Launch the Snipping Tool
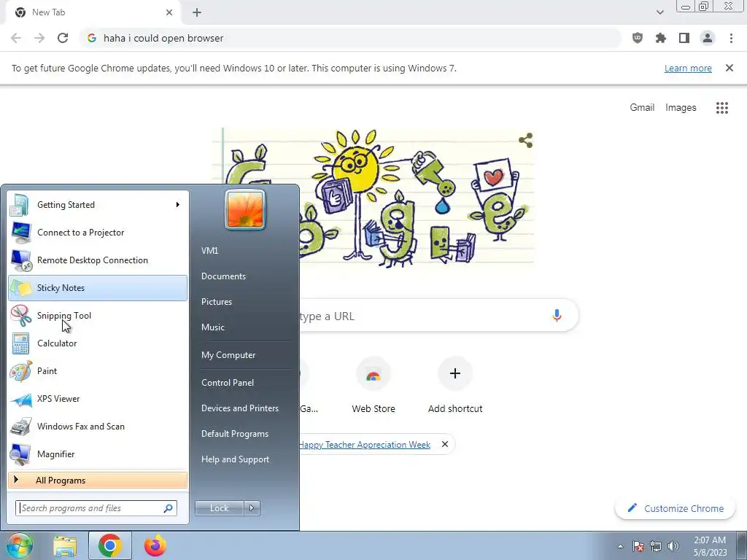747x560 pixels. click(x=98, y=315)
